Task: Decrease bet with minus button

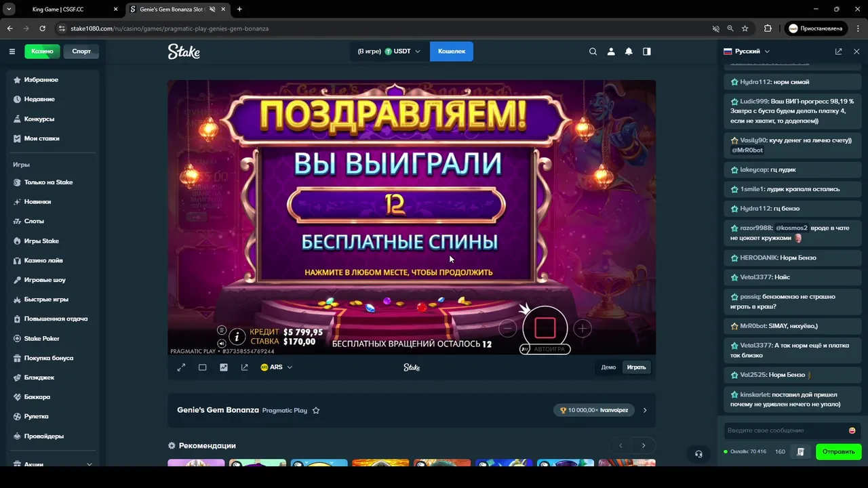Action: 507,329
